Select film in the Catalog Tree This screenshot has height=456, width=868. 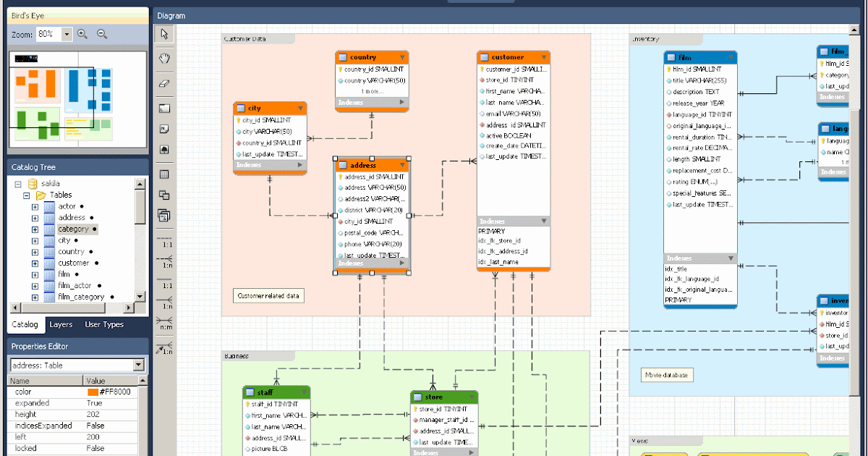coord(64,274)
